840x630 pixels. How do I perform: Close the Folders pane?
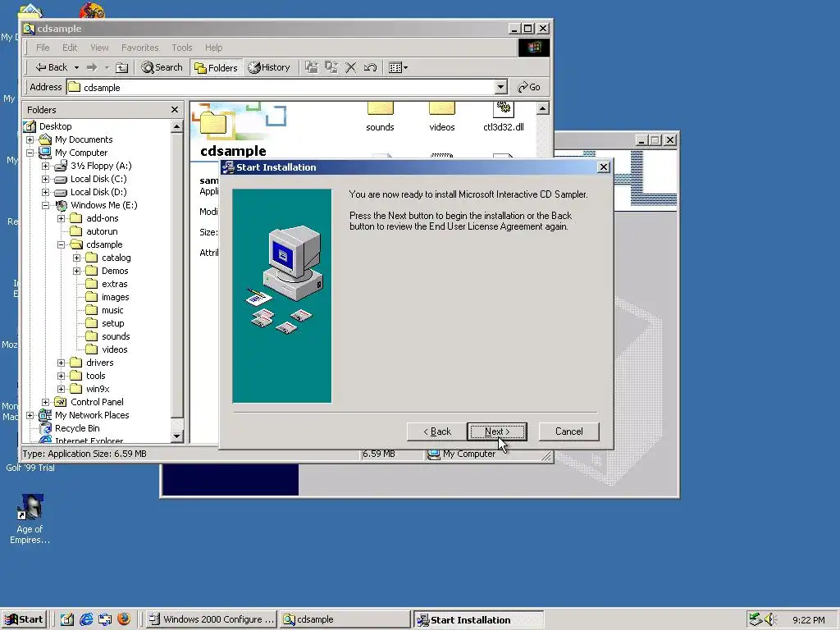coord(175,110)
